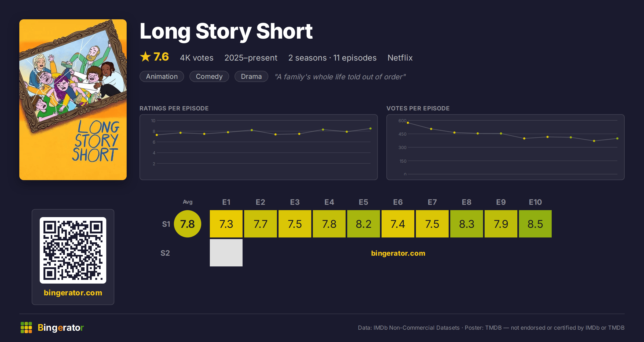Click the E1 tile rated 7.3
The width and height of the screenshot is (644, 342).
tap(226, 224)
